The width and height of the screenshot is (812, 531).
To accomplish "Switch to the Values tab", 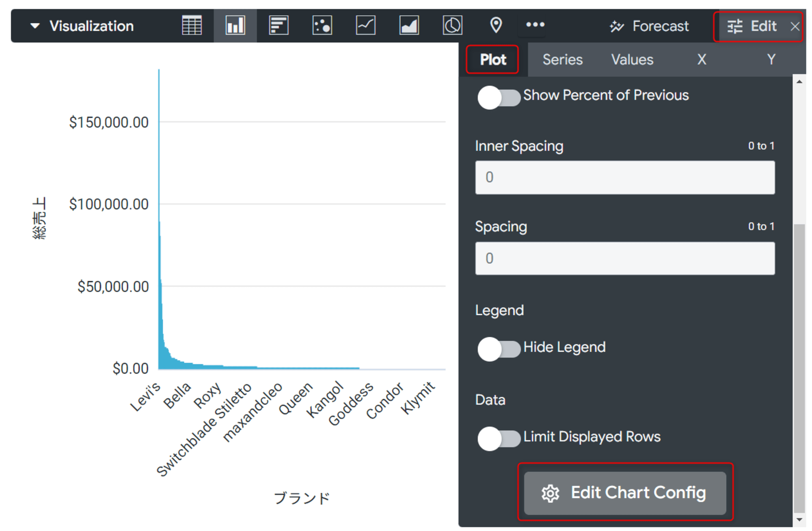I will (x=632, y=59).
